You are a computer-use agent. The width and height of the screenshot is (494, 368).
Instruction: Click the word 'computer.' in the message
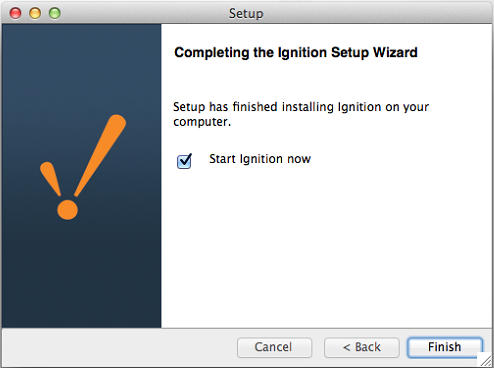(x=202, y=122)
